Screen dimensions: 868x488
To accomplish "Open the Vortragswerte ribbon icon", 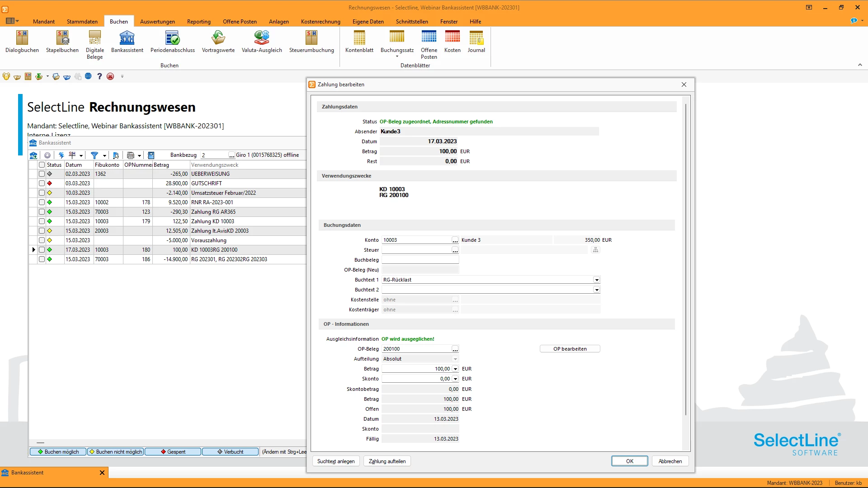I will pyautogui.click(x=218, y=42).
